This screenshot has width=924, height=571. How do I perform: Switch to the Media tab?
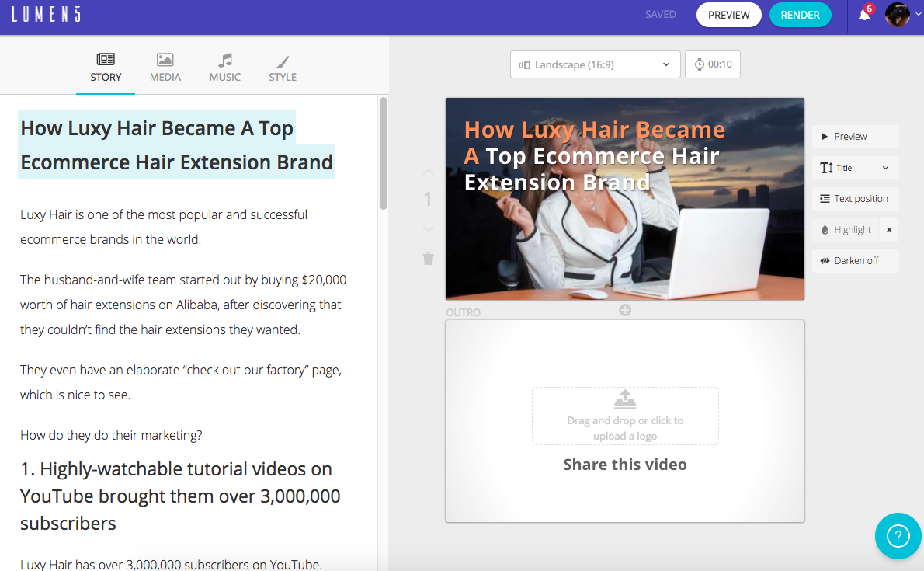pos(165,68)
